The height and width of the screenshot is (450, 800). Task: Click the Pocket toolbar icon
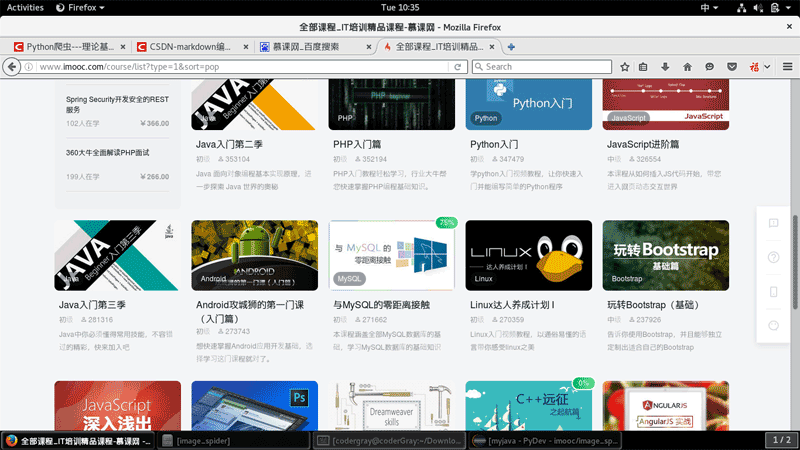(x=732, y=67)
